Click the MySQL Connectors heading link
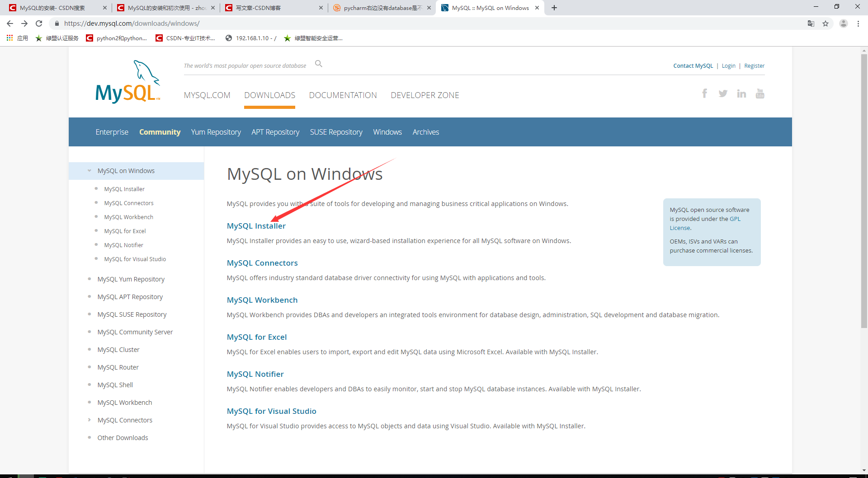Screen dimensions: 868x478 point(262,263)
